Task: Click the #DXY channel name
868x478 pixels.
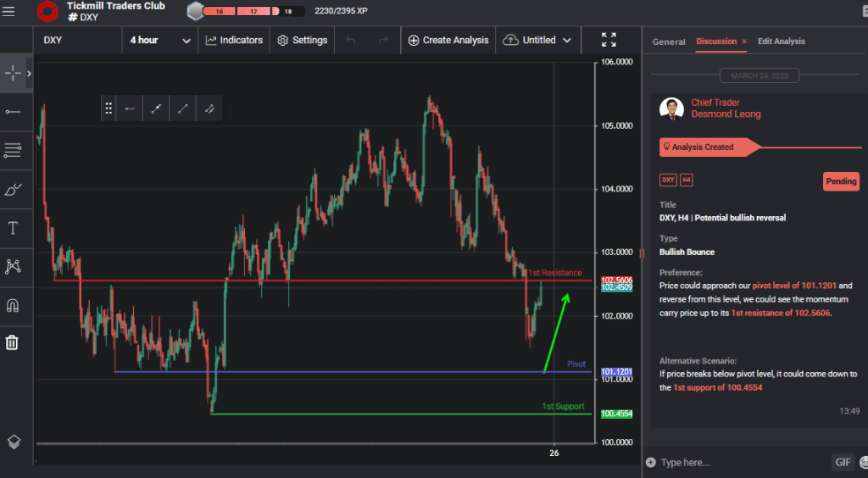Action: click(83, 18)
